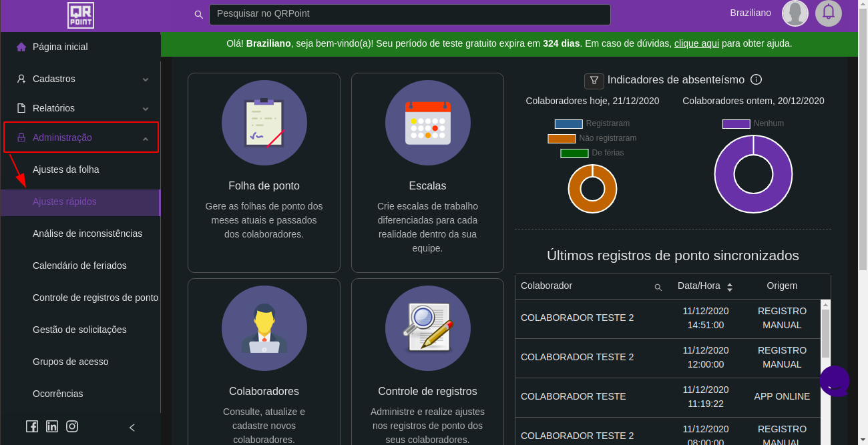Show absenteeism indicators info tooltip

pos(756,80)
